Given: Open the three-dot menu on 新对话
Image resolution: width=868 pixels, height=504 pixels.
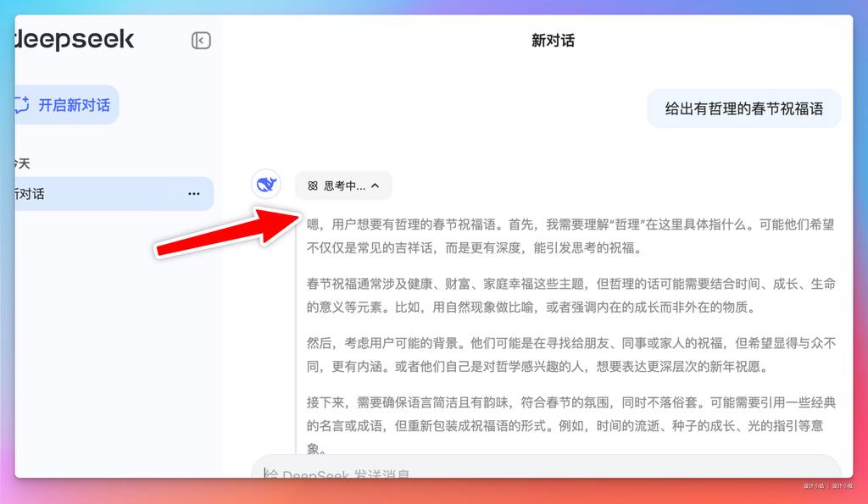Looking at the screenshot, I should (x=194, y=194).
